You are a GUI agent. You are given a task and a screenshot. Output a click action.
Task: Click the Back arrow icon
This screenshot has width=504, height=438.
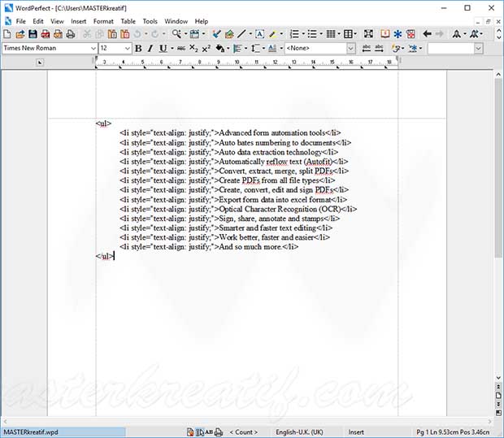tap(426, 34)
